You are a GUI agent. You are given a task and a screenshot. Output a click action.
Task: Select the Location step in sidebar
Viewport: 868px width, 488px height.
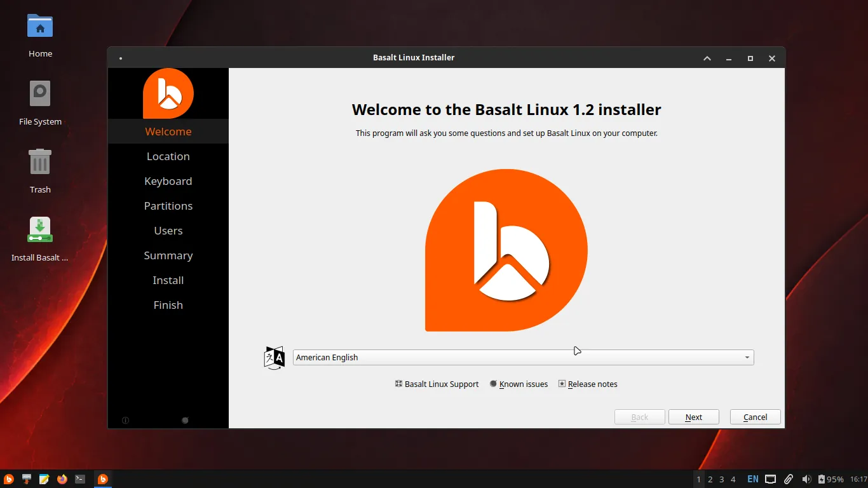click(x=168, y=156)
